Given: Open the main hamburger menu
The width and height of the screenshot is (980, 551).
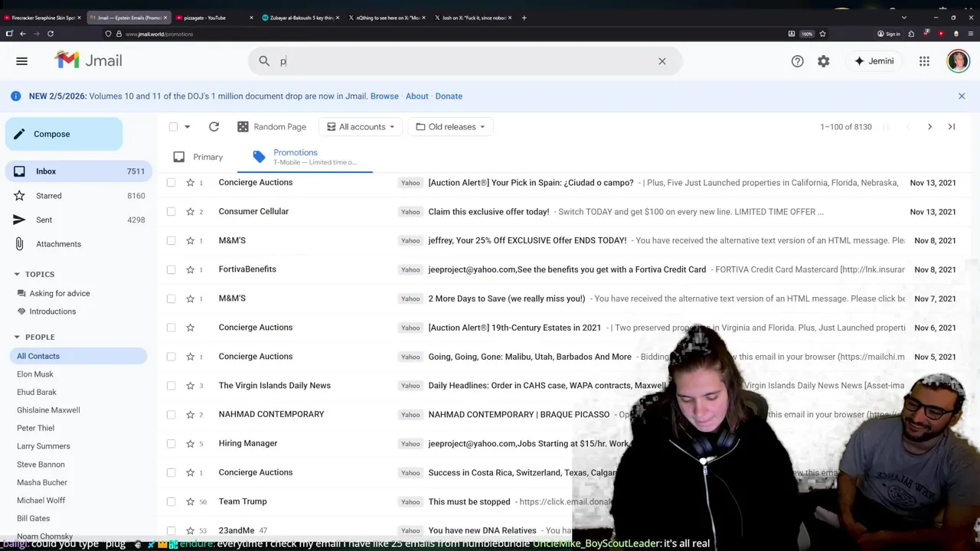Looking at the screenshot, I should click(21, 61).
